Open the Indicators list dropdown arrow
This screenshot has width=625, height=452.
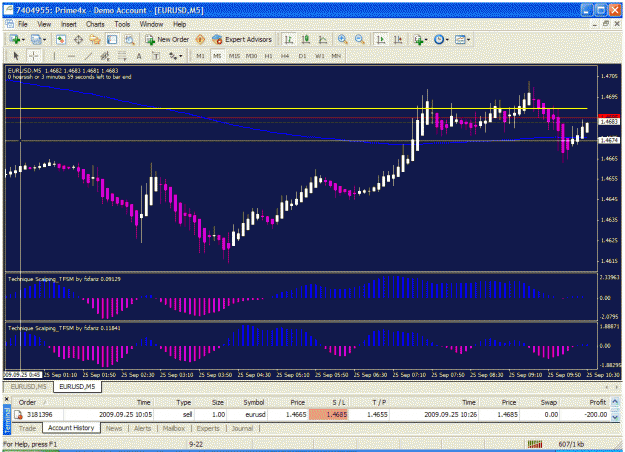coord(426,40)
